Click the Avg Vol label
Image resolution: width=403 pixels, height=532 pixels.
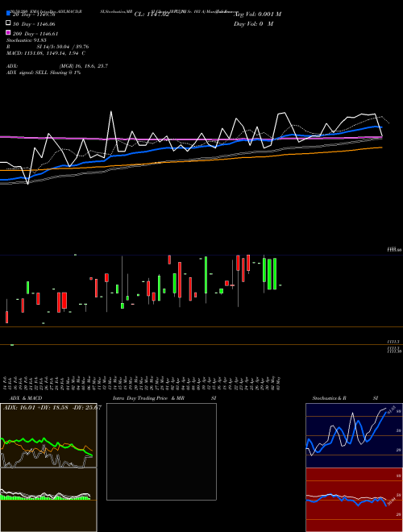tap(258, 15)
